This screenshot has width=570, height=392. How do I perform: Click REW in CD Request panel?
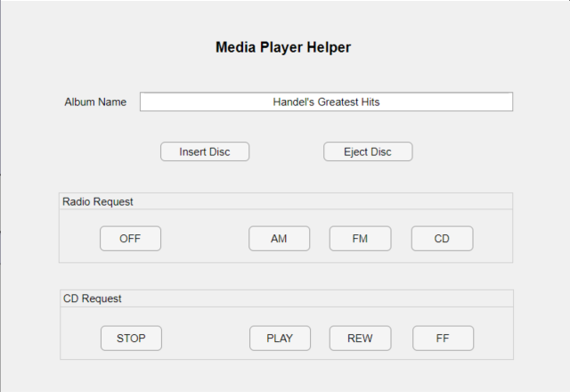pyautogui.click(x=360, y=339)
